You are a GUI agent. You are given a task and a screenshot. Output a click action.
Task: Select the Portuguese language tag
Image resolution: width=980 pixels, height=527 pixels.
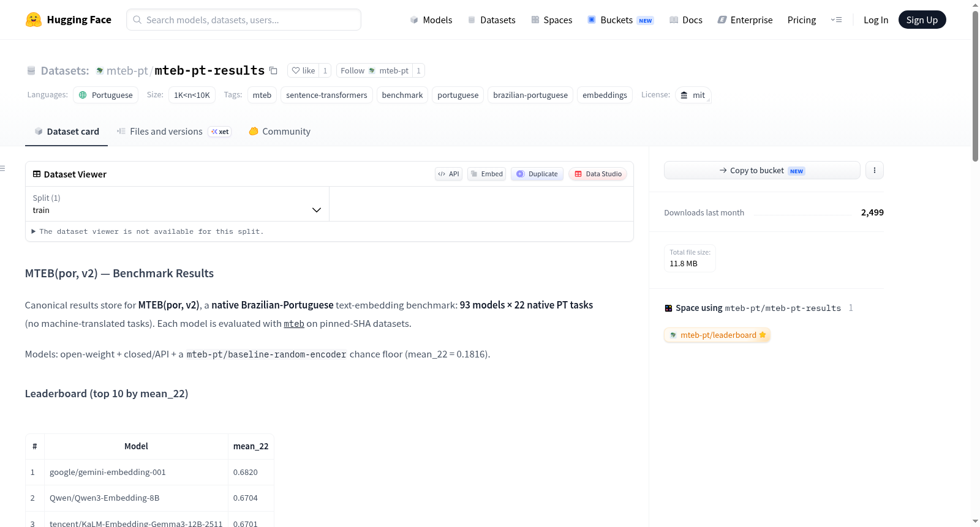106,95
